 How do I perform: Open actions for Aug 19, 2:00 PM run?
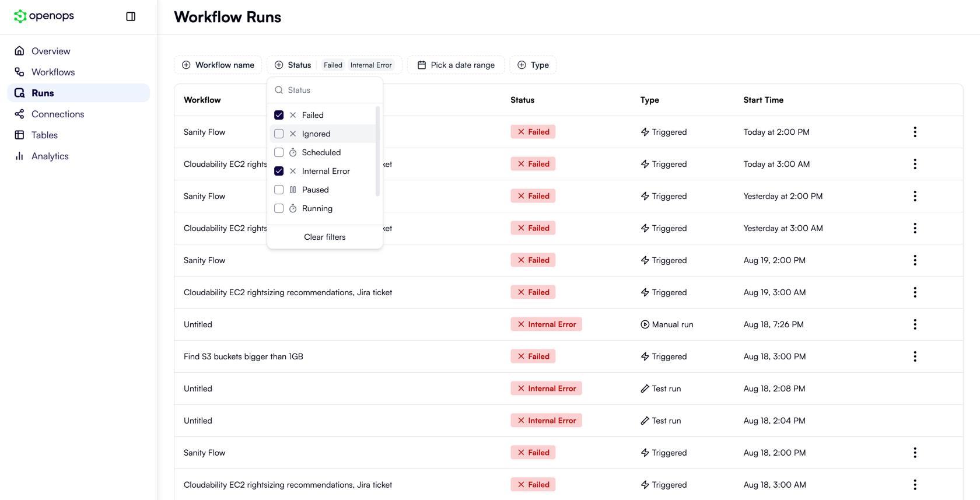[915, 260]
